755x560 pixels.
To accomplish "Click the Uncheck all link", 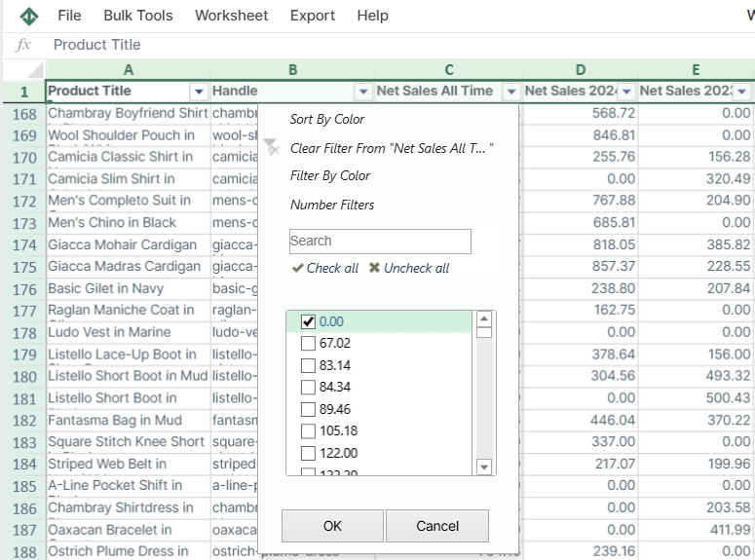I will [x=416, y=268].
